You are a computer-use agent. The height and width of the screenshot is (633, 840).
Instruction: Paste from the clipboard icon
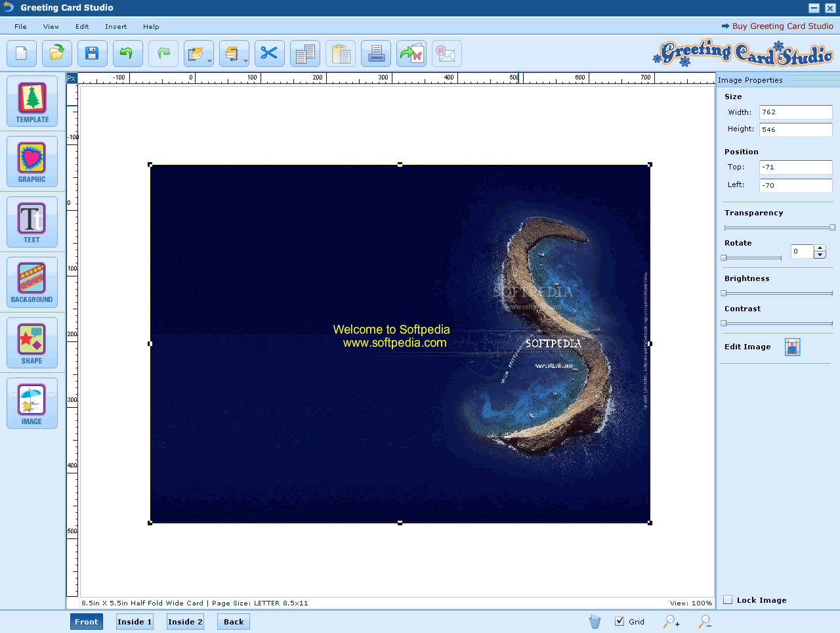(341, 53)
